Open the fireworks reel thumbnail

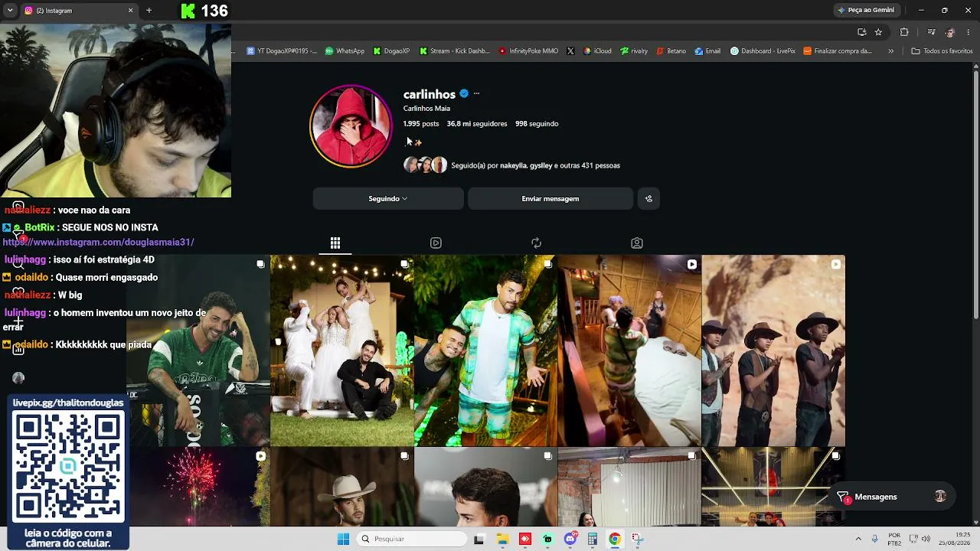[199, 487]
